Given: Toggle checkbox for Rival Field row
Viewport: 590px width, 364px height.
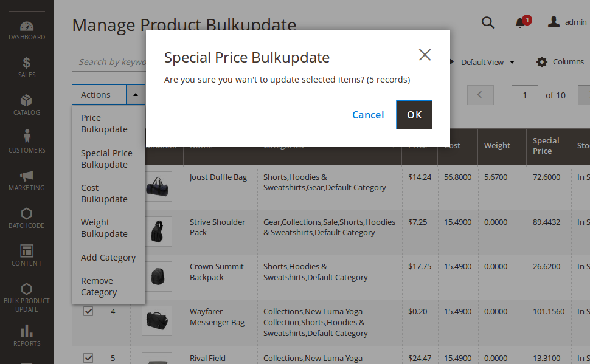Looking at the screenshot, I should tap(88, 358).
